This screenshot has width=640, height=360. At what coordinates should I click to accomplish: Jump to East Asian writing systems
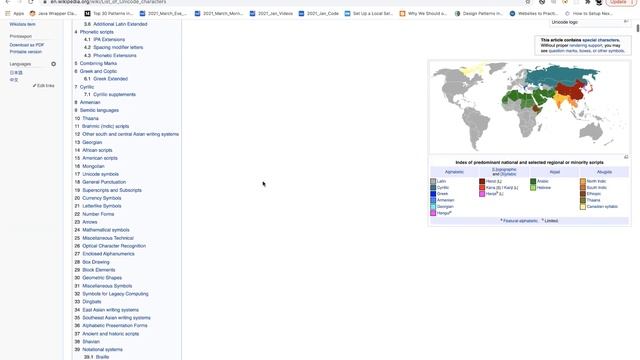tap(111, 310)
